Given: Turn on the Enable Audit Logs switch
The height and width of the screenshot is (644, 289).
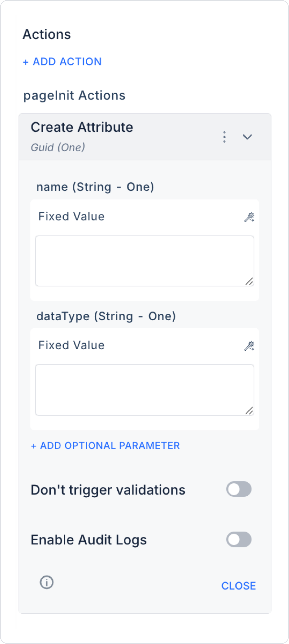Looking at the screenshot, I should (x=239, y=540).
